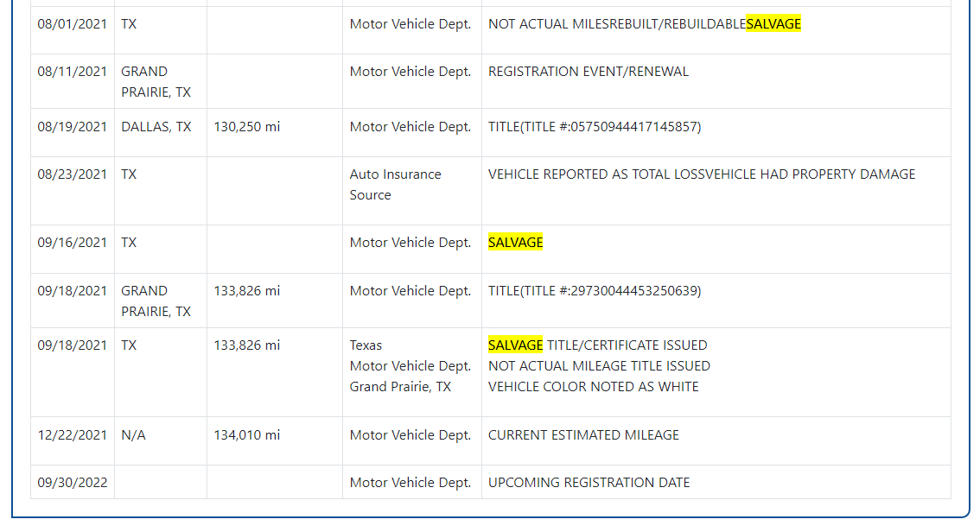Click CURRENT ESTIMATED MILEAGE text

[x=583, y=435]
